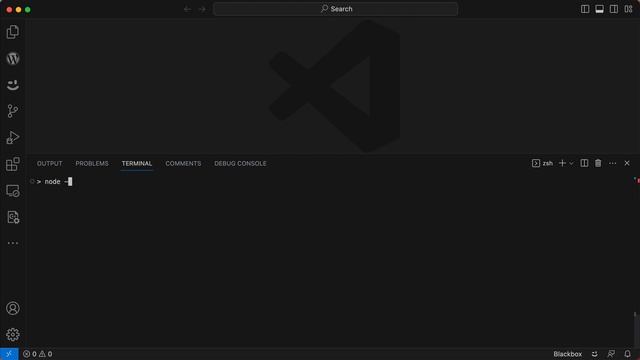Go forward using the right arrow

pyautogui.click(x=202, y=9)
